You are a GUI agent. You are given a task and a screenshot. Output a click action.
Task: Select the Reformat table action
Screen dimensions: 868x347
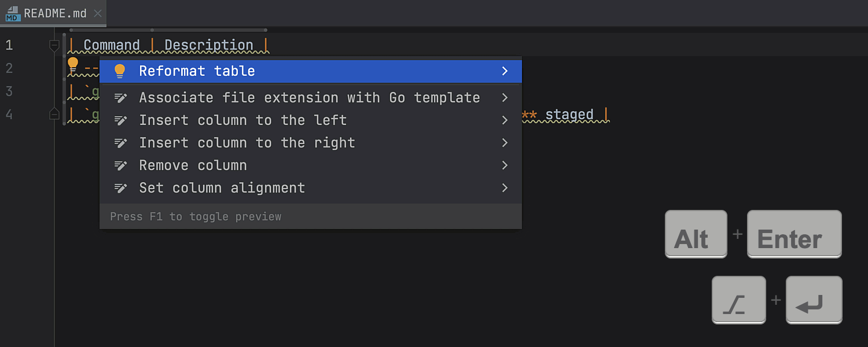[x=197, y=71]
